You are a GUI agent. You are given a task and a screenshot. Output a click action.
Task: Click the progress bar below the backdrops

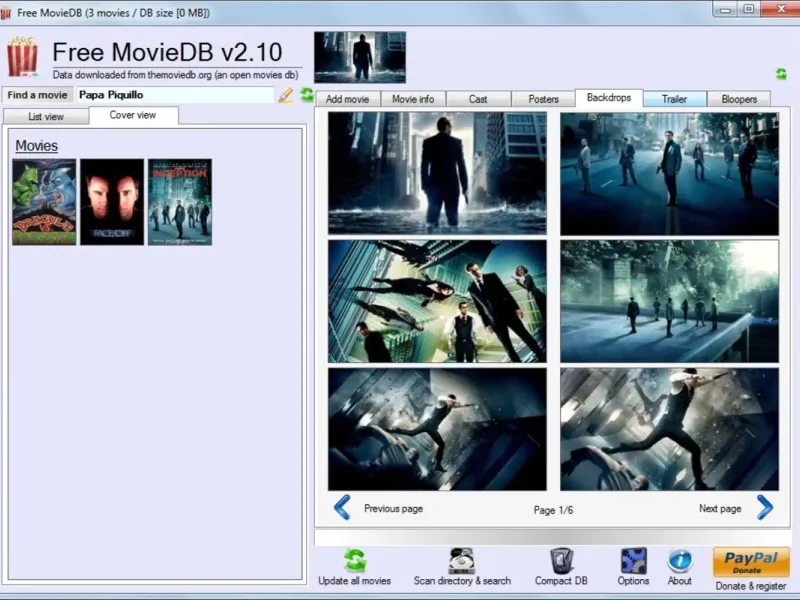(x=552, y=537)
